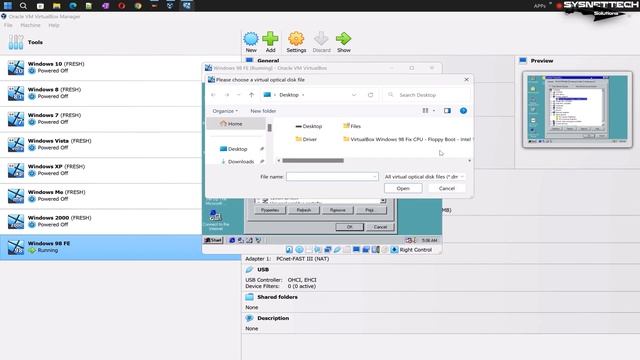Viewport: 640px width, 360px height.
Task: Click the File name input field
Action: click(332, 177)
